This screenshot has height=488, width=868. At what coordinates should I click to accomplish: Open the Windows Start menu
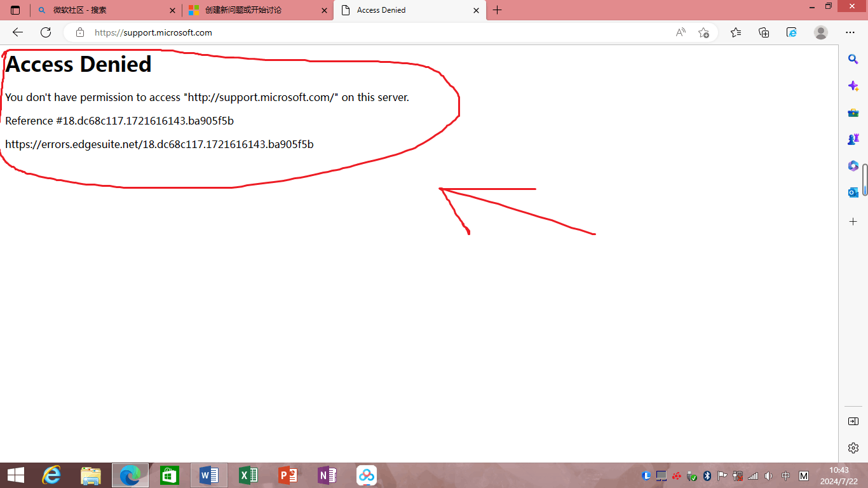pos(15,475)
